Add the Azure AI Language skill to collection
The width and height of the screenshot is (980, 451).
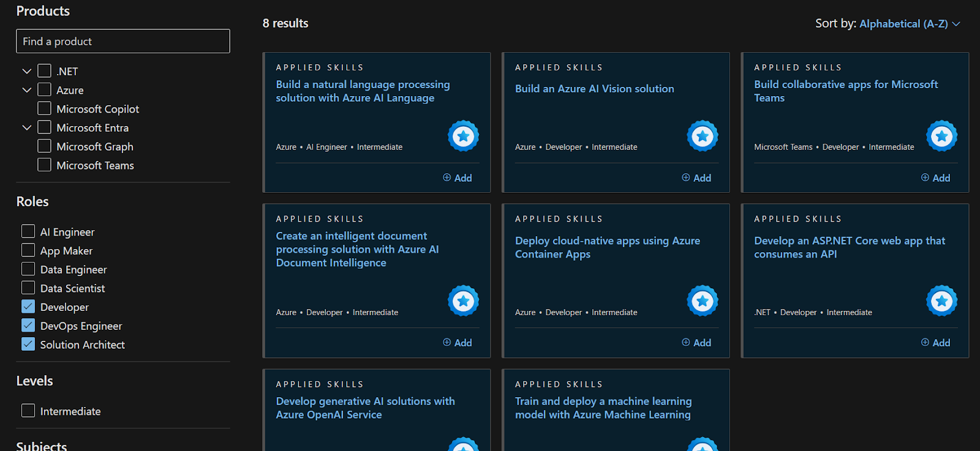[x=458, y=178]
